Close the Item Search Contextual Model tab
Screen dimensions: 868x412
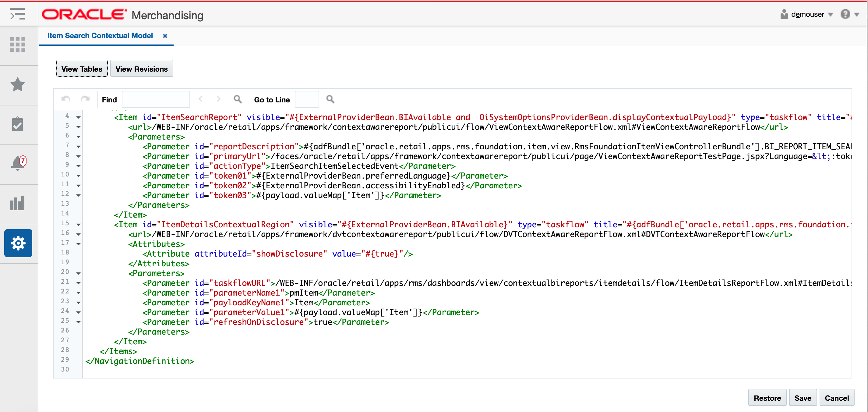[165, 36]
